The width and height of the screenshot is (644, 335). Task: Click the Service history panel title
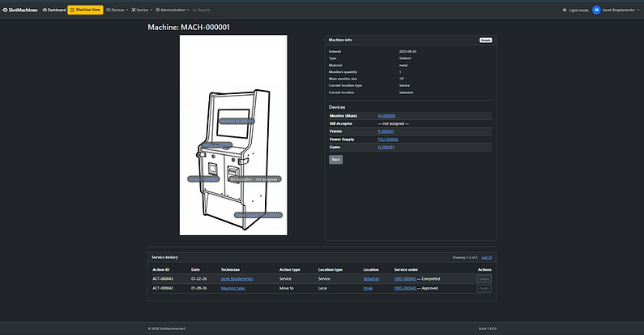tap(164, 257)
